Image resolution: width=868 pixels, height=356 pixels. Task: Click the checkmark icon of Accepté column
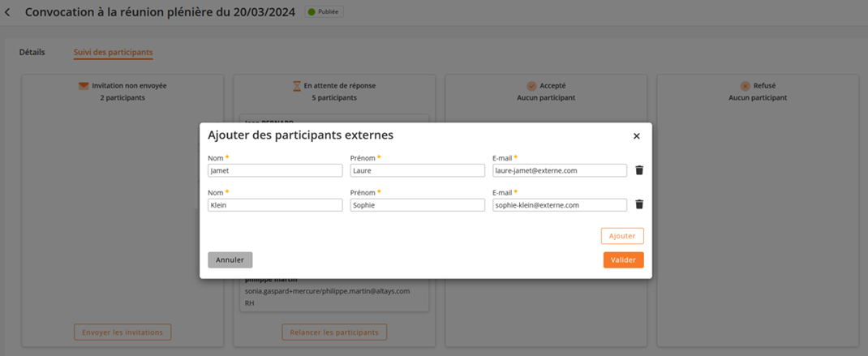tap(531, 85)
